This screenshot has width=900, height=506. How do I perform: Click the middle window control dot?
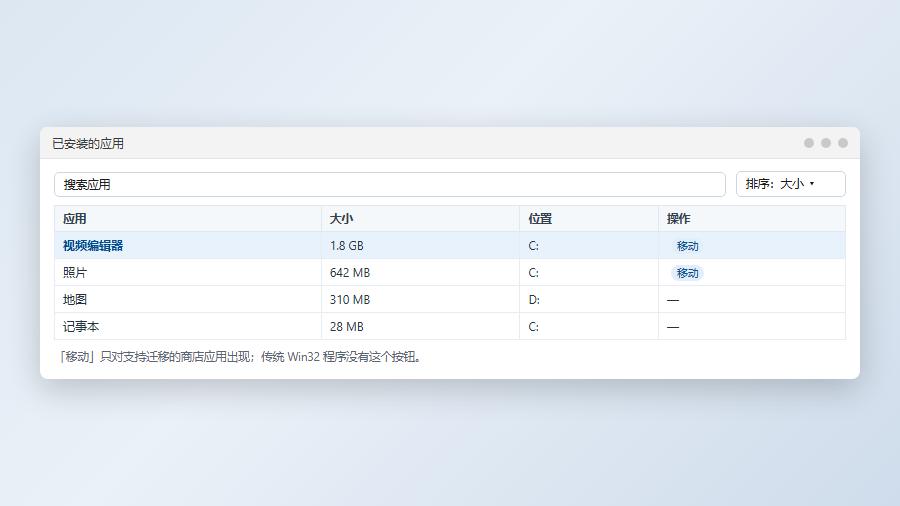pos(825,143)
